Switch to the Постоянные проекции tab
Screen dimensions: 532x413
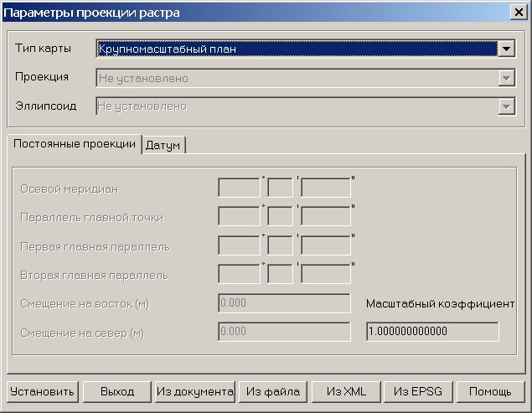tap(75, 144)
